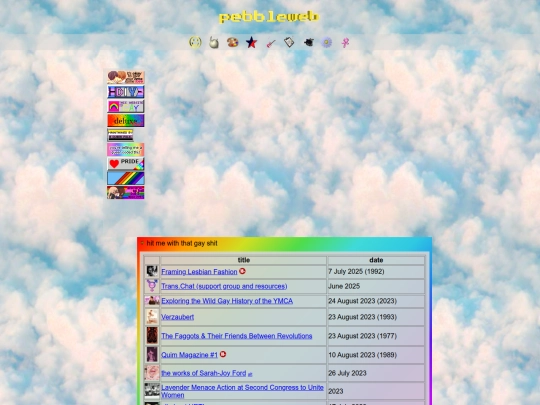Click the Lavender Menace Action photo thumbnail
This screenshot has width=540, height=405.
click(x=152, y=391)
